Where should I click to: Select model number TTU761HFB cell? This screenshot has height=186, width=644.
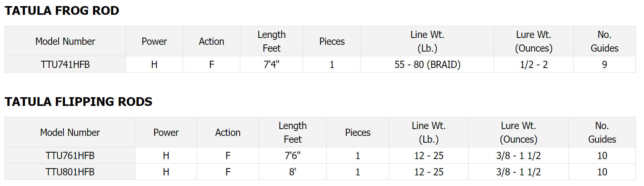click(x=70, y=156)
